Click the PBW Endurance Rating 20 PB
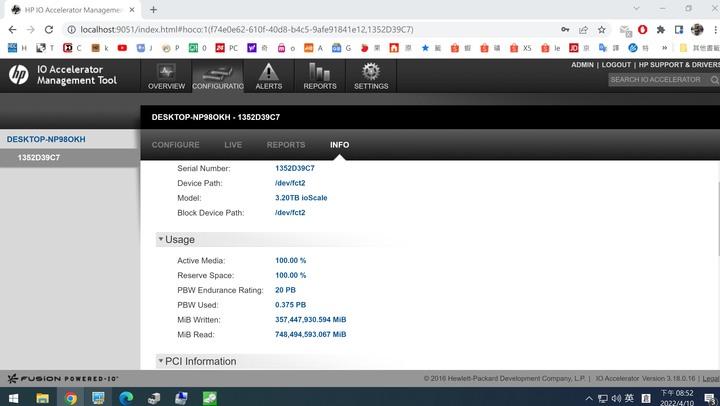 point(285,290)
